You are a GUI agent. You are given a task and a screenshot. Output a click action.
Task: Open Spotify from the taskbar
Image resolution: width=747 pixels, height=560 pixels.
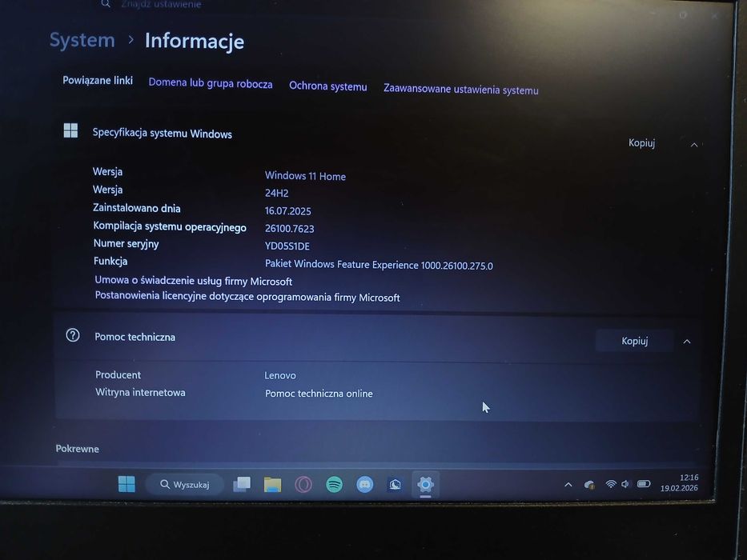(335, 485)
